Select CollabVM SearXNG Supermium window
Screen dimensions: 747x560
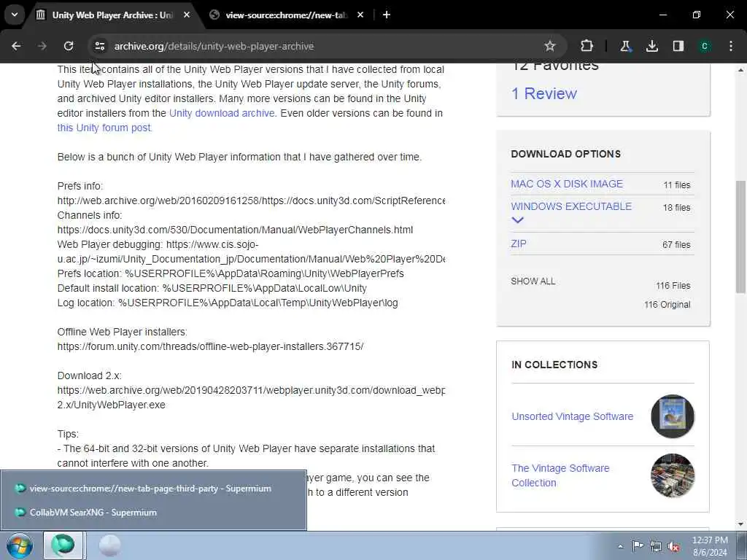pyautogui.click(x=153, y=513)
